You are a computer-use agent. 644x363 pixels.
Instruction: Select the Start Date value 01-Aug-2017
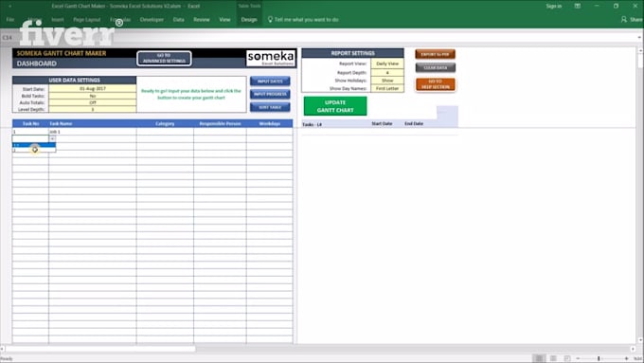tap(93, 88)
